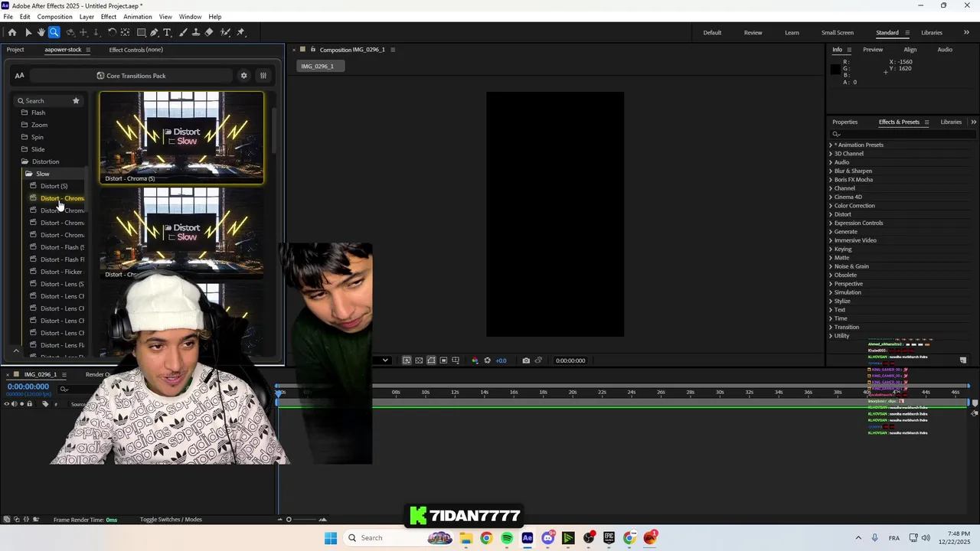980x551 pixels.
Task: Click the AA logo in aapower-stock
Action: [19, 75]
